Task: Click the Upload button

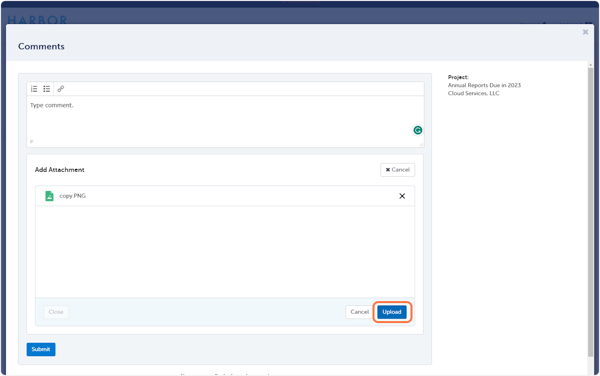Action: click(392, 312)
